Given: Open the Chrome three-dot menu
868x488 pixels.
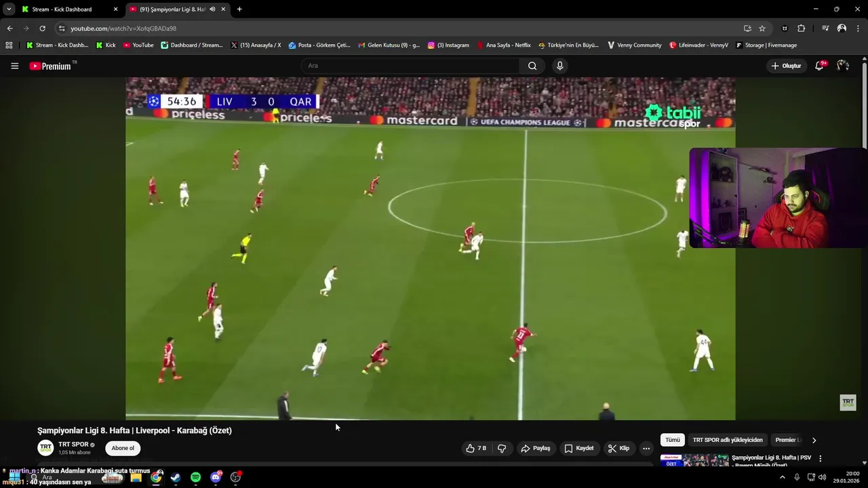Looking at the screenshot, I should point(858,28).
